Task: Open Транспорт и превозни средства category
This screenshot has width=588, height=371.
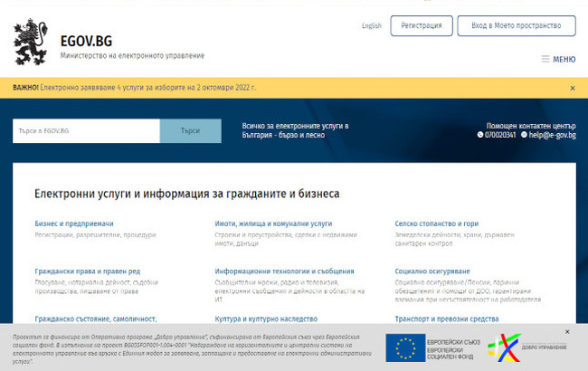Action: 447,319
